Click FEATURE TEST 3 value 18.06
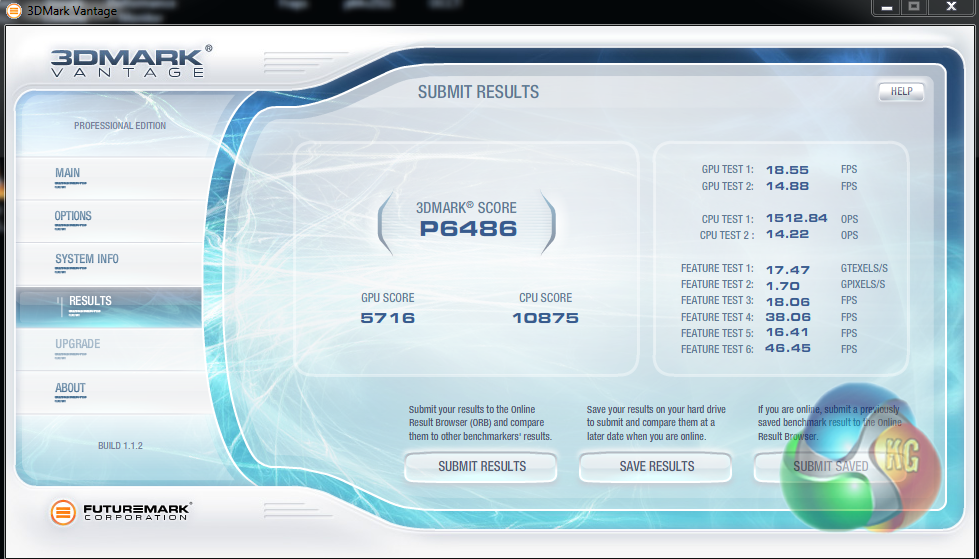Viewport: 979px width, 559px height. (787, 302)
